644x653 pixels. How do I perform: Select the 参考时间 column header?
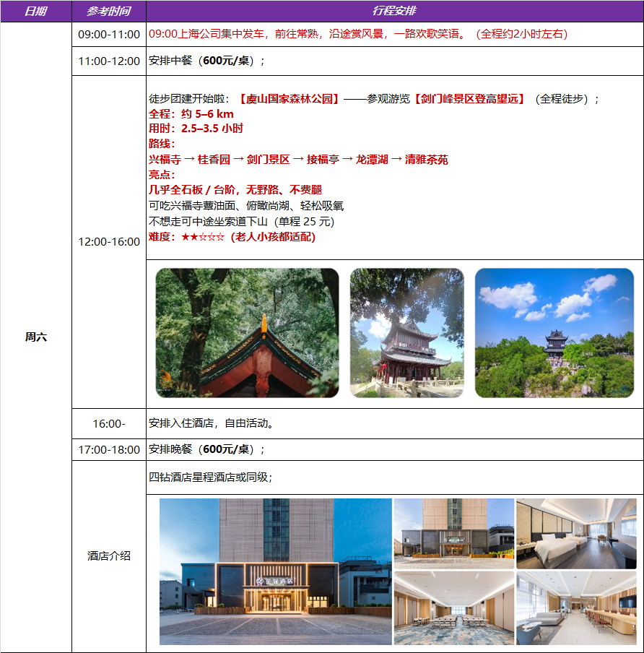point(108,11)
